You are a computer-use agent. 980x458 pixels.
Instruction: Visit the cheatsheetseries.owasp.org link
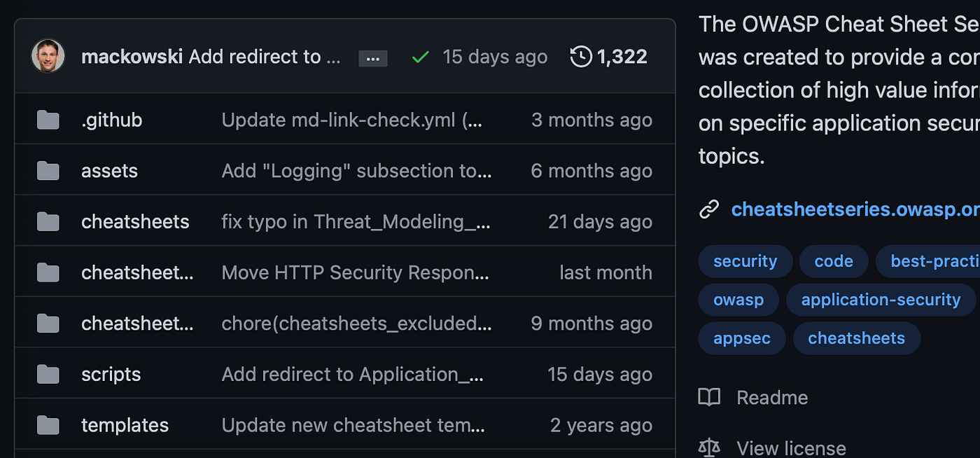click(x=854, y=209)
